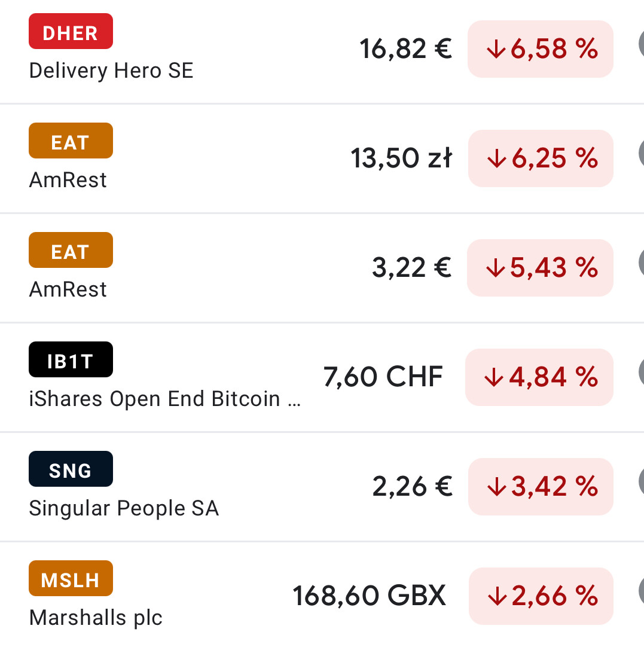Click the 7,60 CHF price
644x647 pixels.
(x=383, y=377)
